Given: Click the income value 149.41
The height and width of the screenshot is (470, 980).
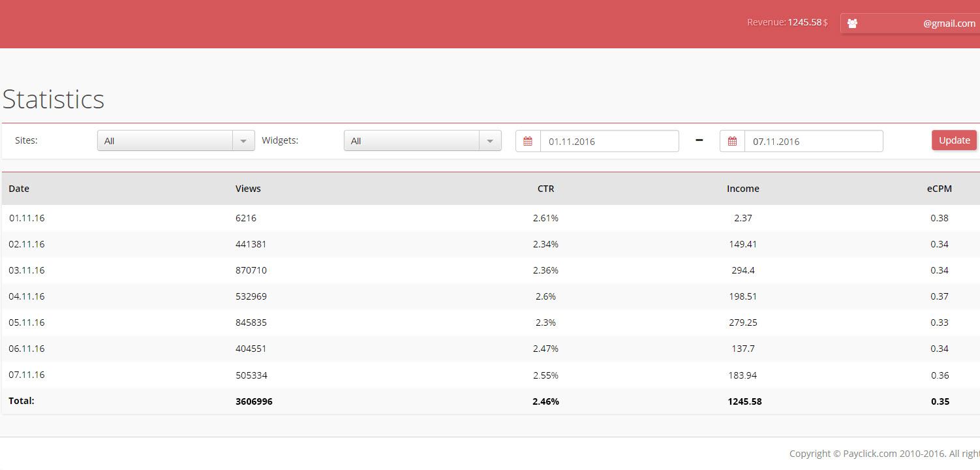Looking at the screenshot, I should click(x=743, y=244).
